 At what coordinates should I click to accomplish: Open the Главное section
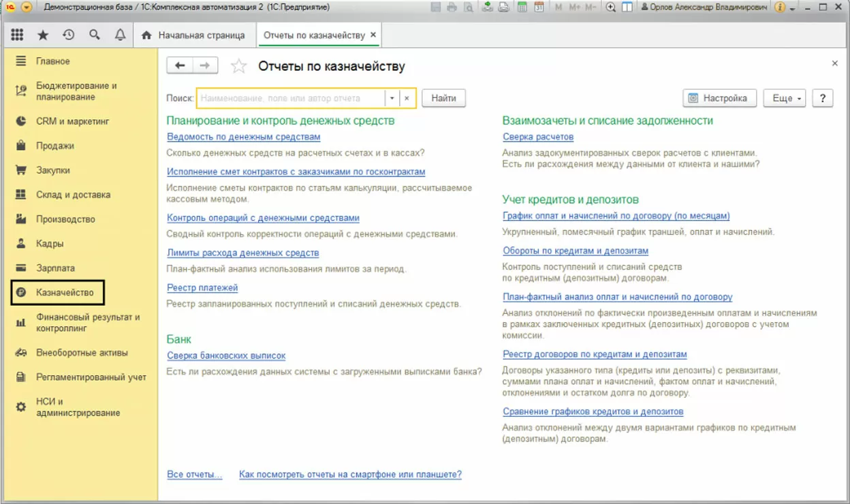click(x=53, y=61)
